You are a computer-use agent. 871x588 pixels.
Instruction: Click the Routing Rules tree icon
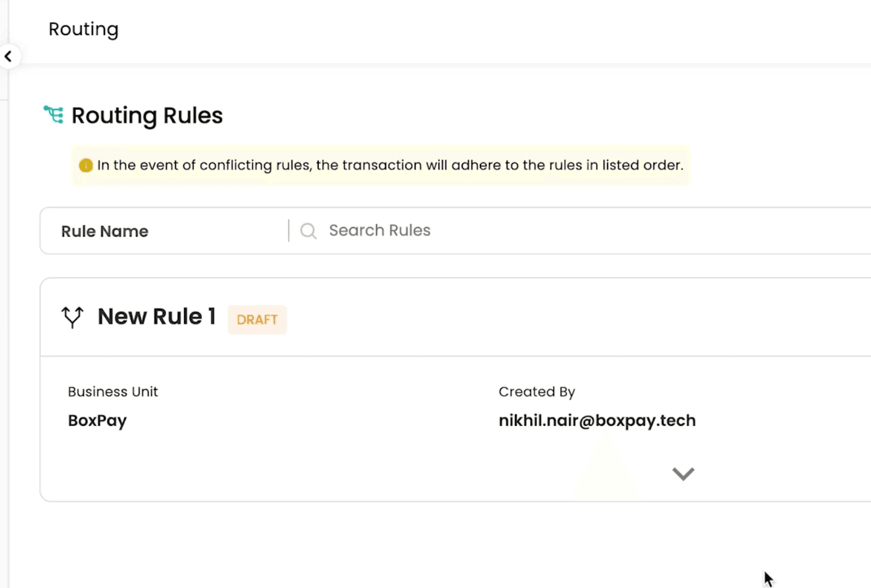pyautogui.click(x=54, y=115)
